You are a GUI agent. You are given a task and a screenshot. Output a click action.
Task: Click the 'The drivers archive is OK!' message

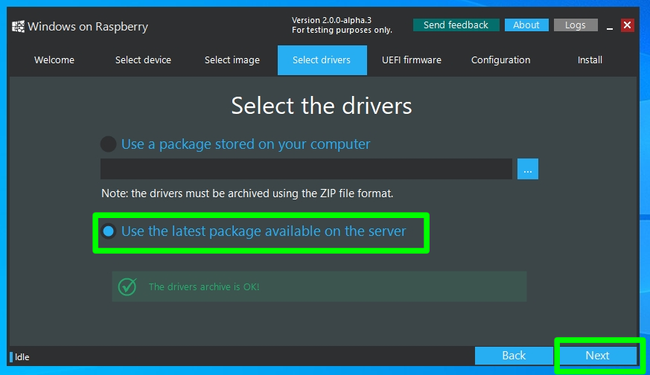(x=204, y=287)
